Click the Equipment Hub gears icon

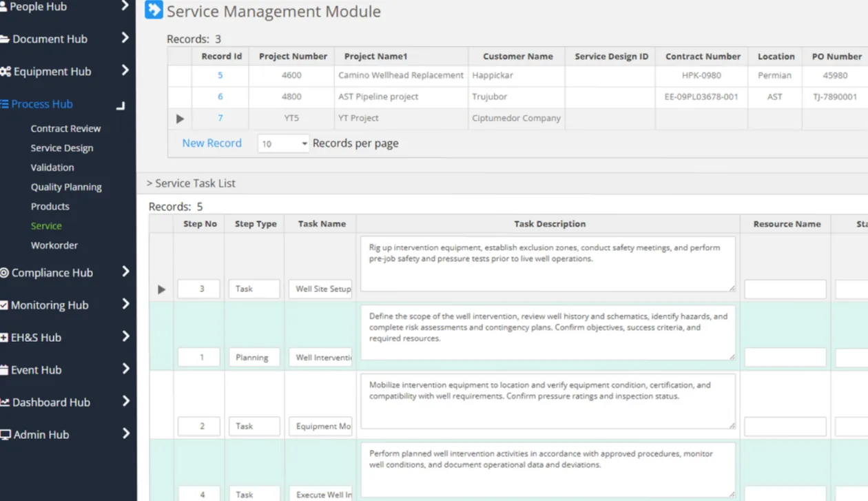[6, 72]
